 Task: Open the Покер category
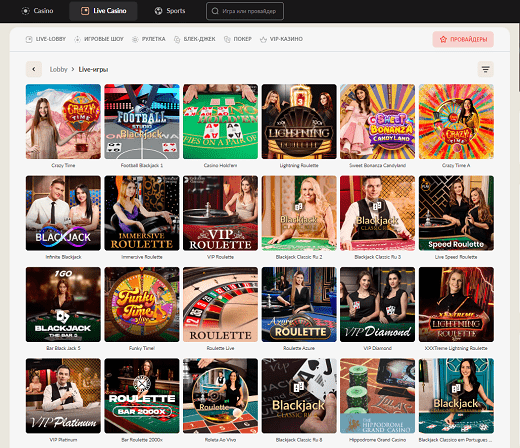click(x=238, y=39)
